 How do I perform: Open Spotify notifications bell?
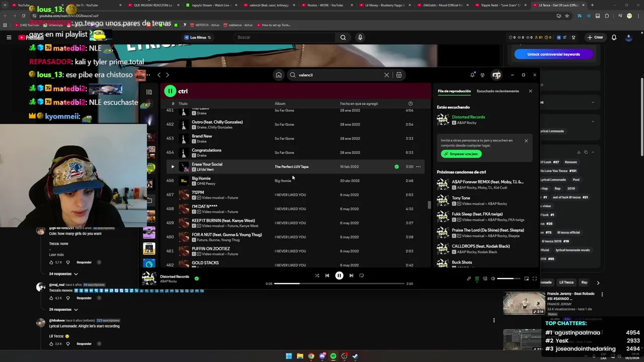tap(472, 75)
